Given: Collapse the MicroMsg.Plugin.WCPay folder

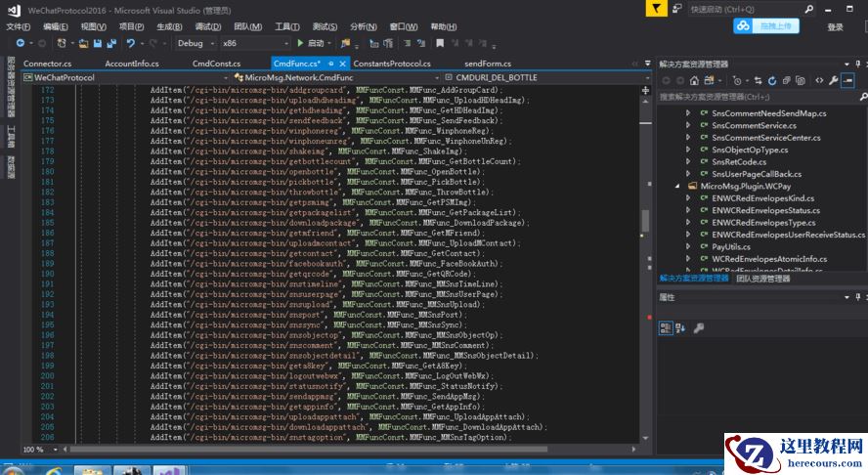Looking at the screenshot, I should (678, 185).
